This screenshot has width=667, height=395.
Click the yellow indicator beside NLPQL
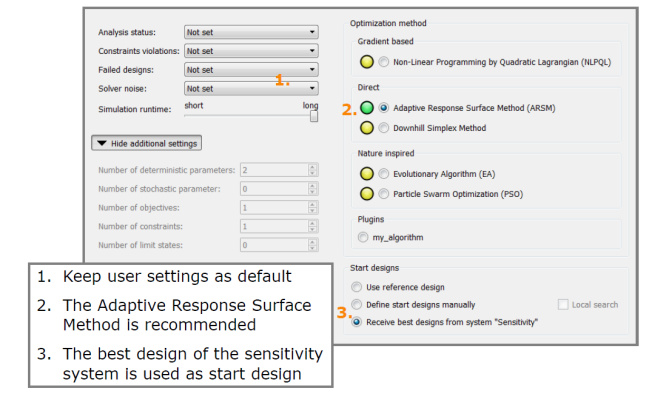(367, 62)
